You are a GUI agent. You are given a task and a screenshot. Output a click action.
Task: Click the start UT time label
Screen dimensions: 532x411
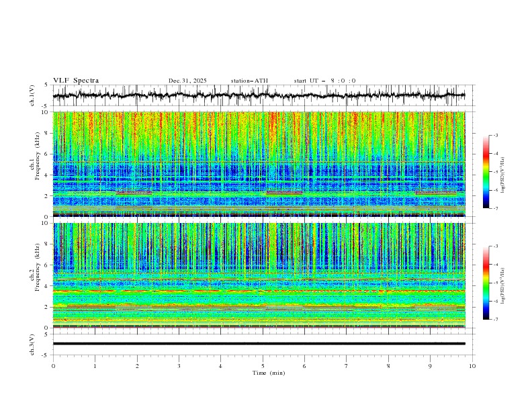[324, 81]
